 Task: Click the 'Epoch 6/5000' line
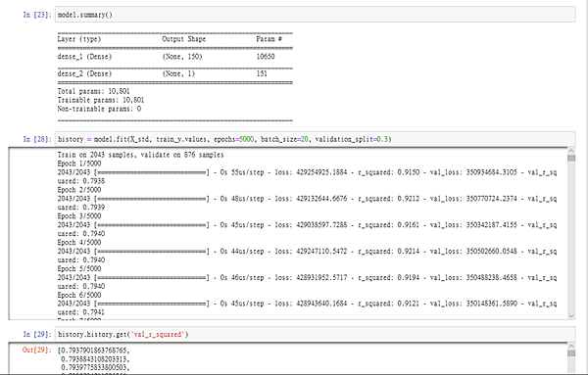point(79,295)
